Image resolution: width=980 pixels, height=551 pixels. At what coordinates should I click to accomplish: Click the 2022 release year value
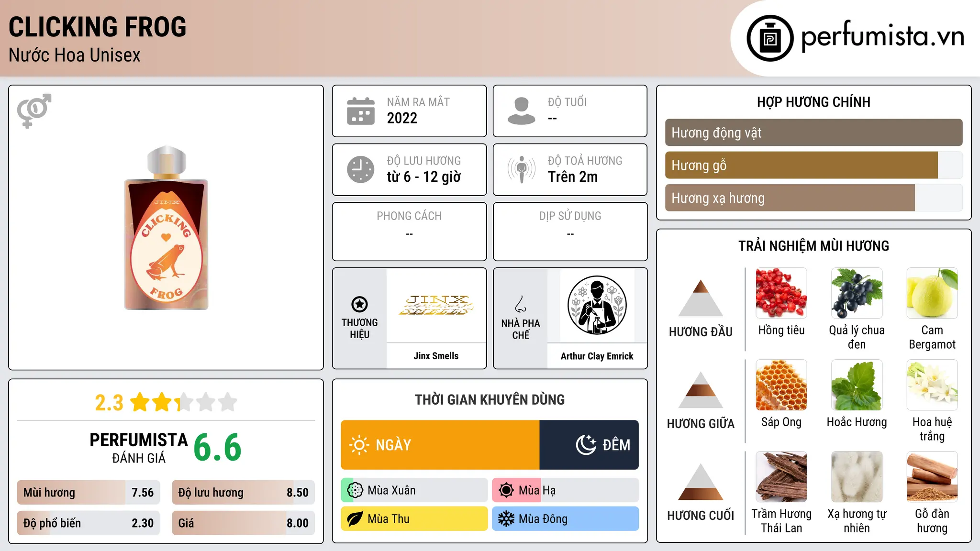click(402, 118)
